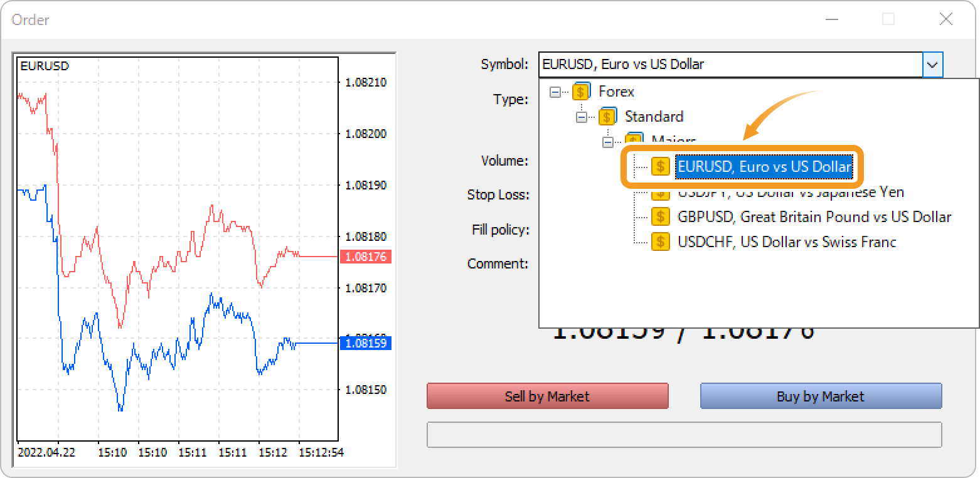Click the 1.08210 price axis label
The image size is (980, 478).
pyautogui.click(x=366, y=83)
